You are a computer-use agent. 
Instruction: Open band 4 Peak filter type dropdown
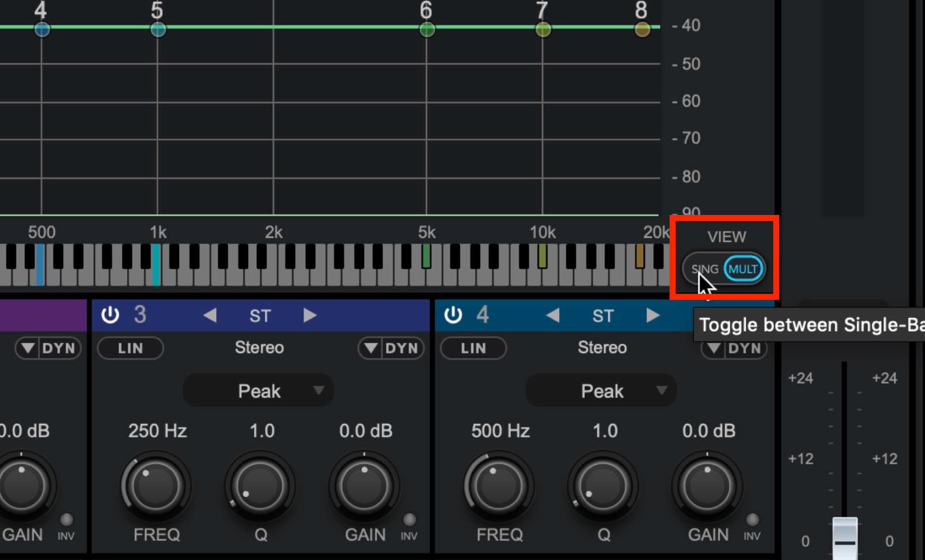point(601,391)
